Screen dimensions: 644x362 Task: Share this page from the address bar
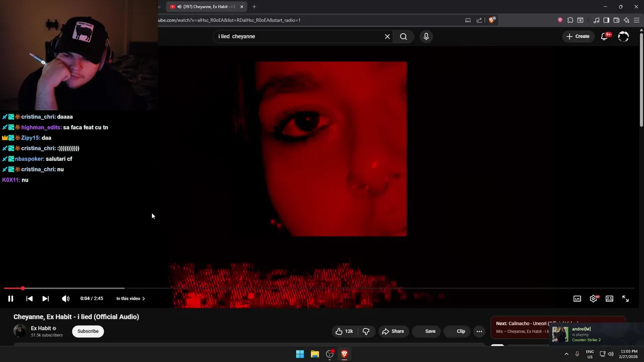[479, 20]
